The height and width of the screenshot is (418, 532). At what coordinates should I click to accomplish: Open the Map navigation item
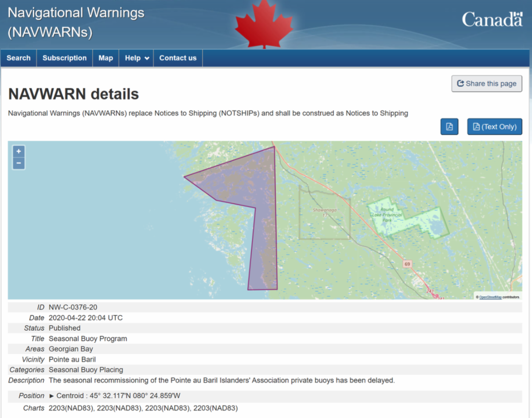tap(106, 58)
